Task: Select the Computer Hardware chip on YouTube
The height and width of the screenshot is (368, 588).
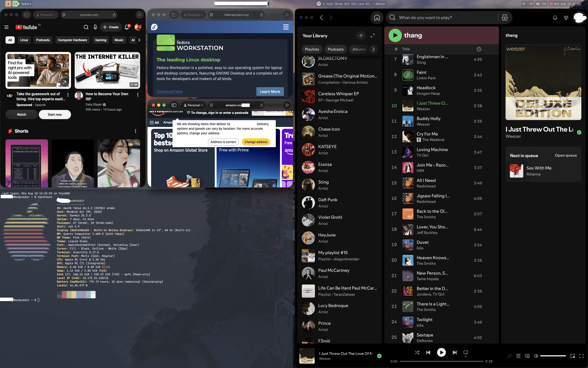Action: 72,40
